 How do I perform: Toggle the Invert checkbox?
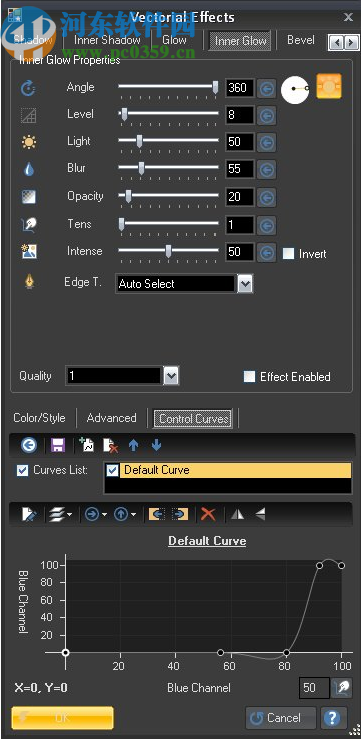point(289,254)
